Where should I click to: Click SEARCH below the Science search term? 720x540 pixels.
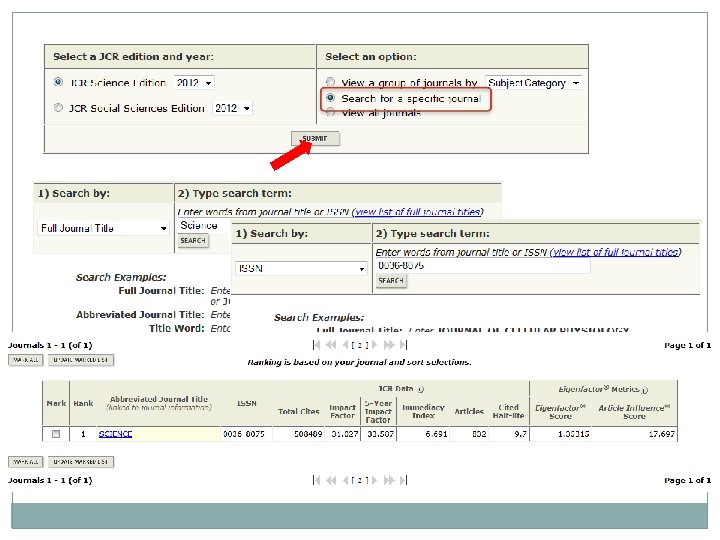click(193, 241)
